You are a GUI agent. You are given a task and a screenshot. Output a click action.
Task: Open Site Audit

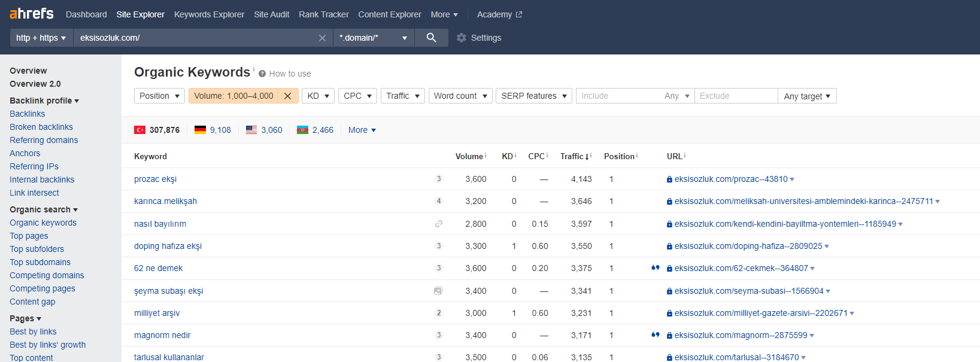point(271,14)
